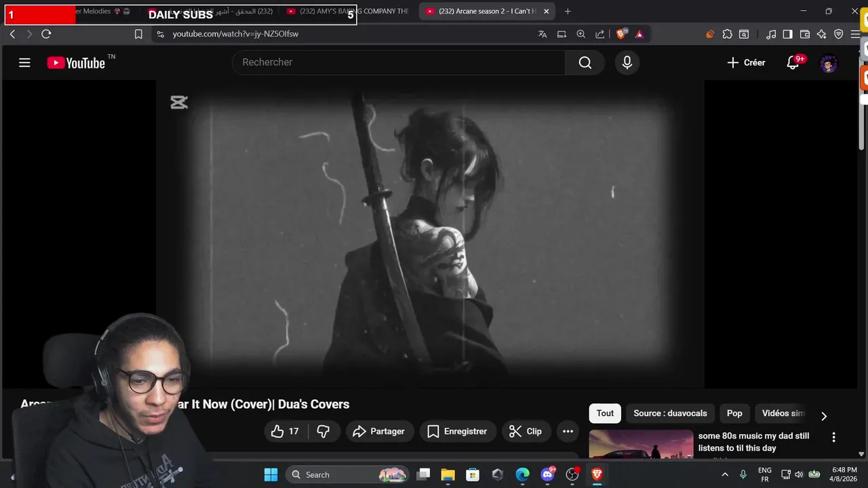Open Brave VPN shield icon
The height and width of the screenshot is (488, 868).
tap(839, 34)
